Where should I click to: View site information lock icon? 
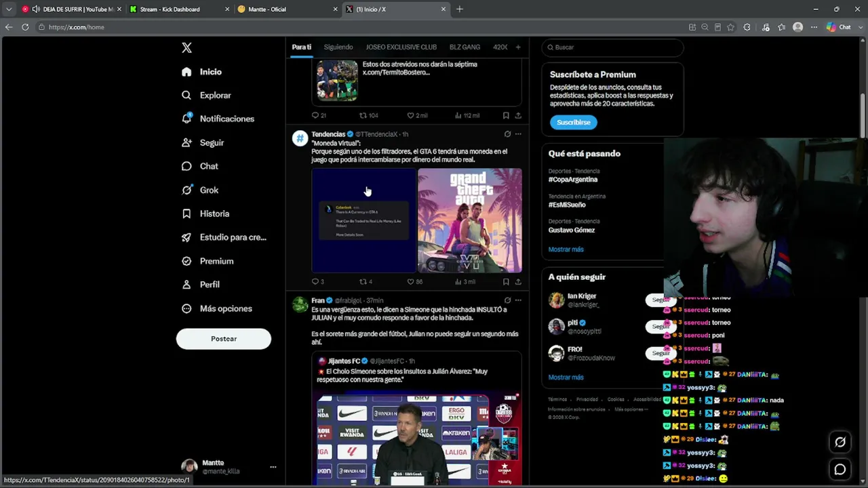point(41,27)
